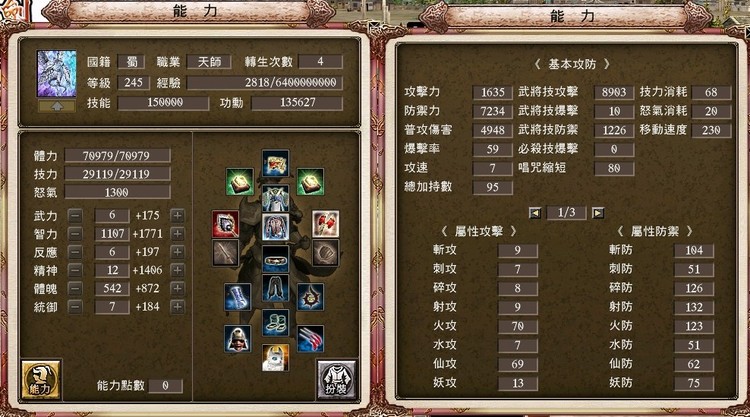Expand the arrow button under character portrait
Viewport: 750px width, 417px height.
click(x=57, y=106)
